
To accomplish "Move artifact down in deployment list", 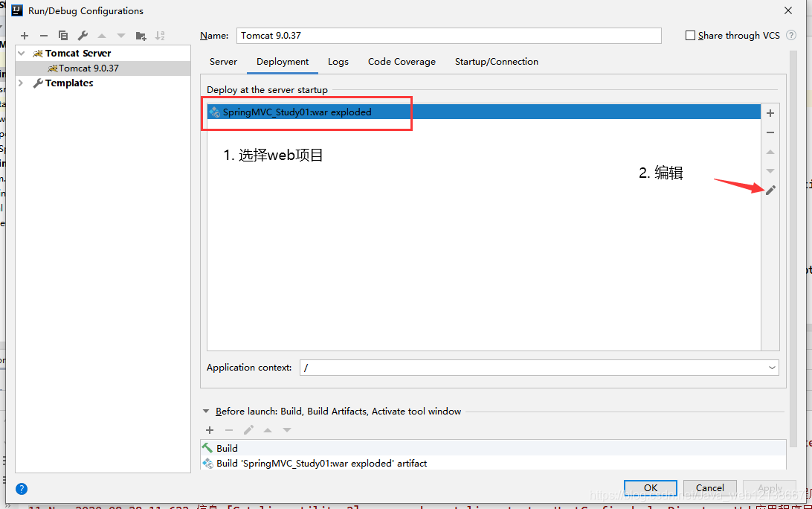I will click(770, 171).
